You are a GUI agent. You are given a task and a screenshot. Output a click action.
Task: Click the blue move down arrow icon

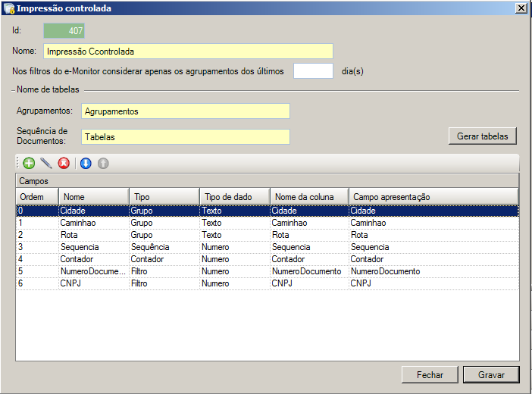(x=86, y=163)
